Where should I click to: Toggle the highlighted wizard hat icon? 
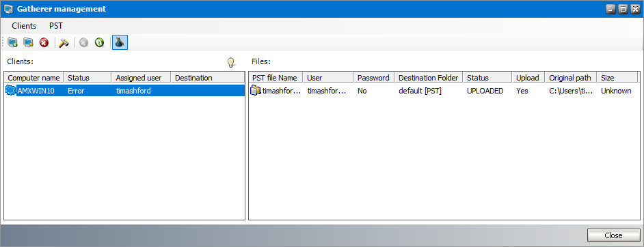tap(120, 42)
